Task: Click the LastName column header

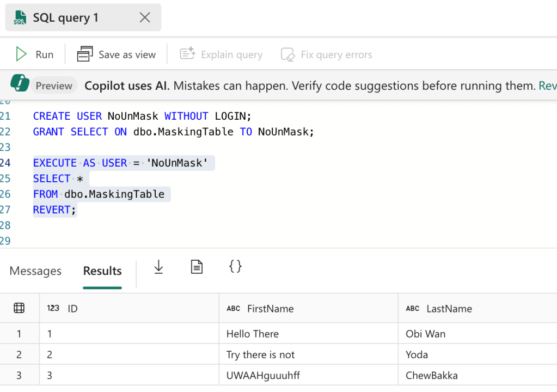Action: click(449, 309)
